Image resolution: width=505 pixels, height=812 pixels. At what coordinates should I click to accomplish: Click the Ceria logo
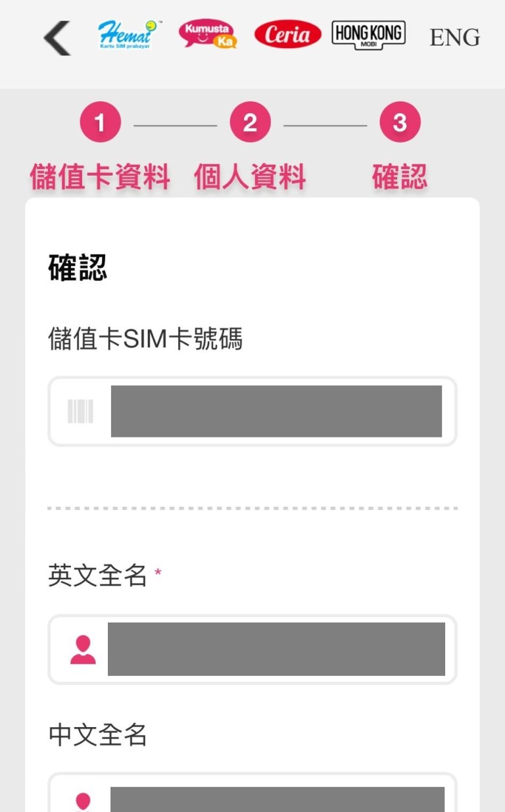[x=287, y=34]
